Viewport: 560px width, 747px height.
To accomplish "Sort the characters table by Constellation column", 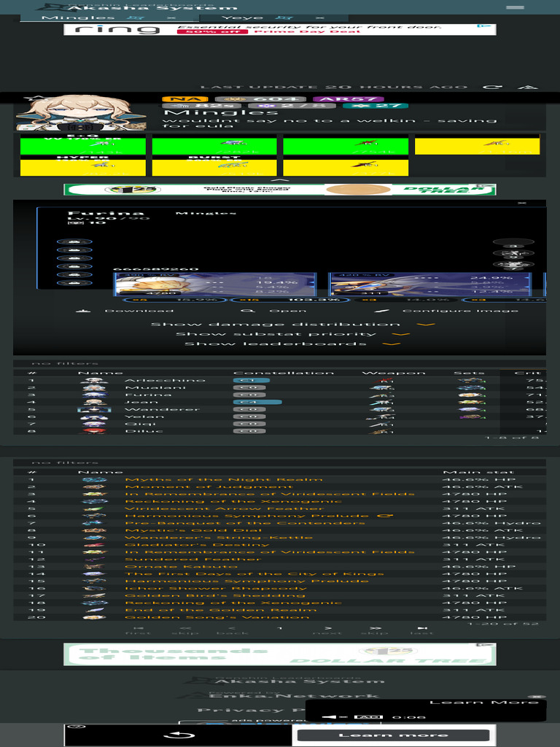I will 284,373.
